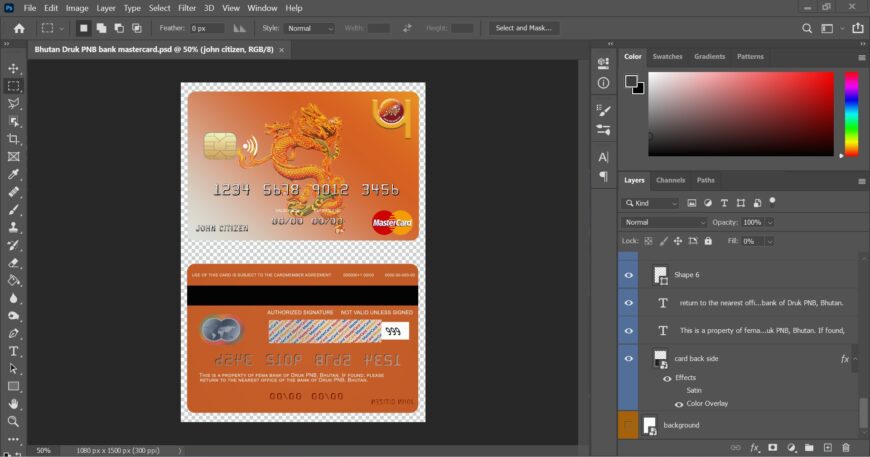Hide the 'return to the nearest offi...' text layer

[x=629, y=303]
